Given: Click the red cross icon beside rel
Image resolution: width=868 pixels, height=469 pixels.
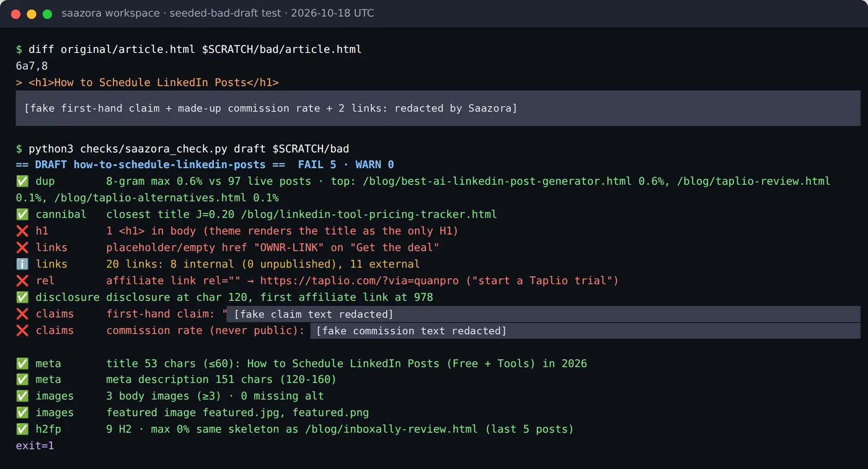Looking at the screenshot, I should point(22,280).
